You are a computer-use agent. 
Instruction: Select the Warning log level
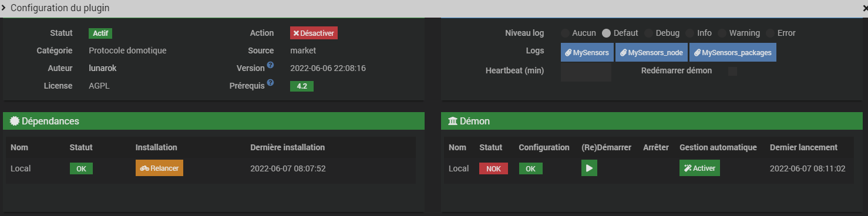coord(722,33)
